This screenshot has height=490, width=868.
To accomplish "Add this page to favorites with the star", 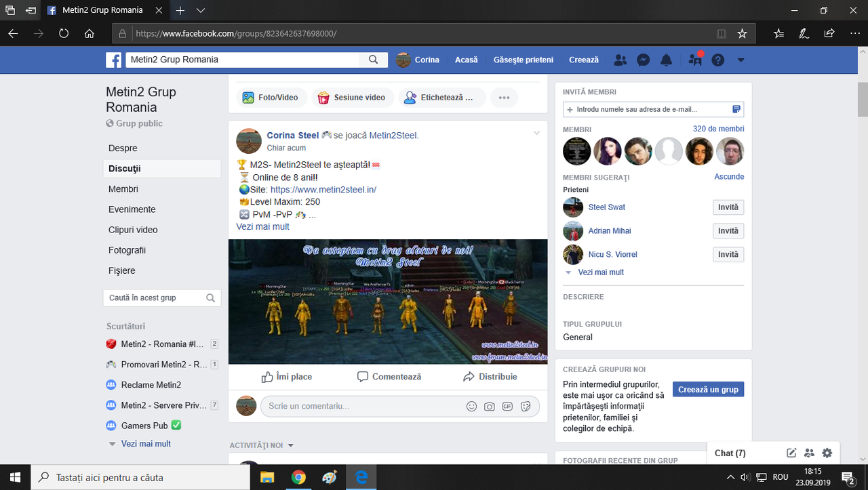I will [742, 33].
